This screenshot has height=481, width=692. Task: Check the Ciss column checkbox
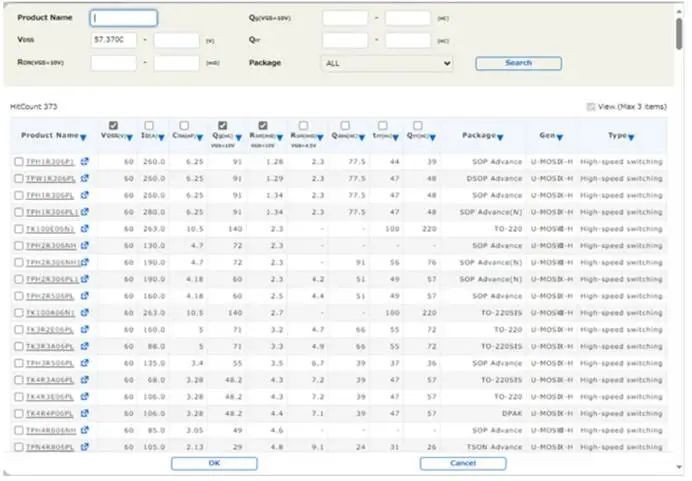pyautogui.click(x=184, y=126)
